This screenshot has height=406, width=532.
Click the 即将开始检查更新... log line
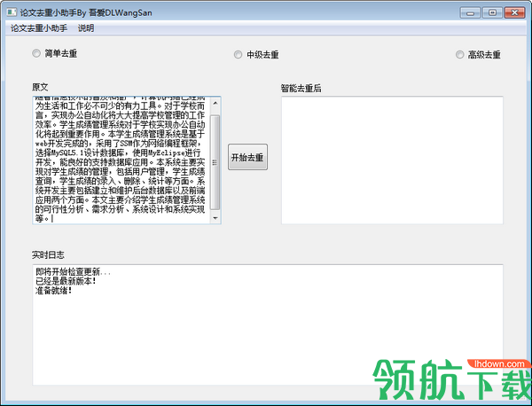[73, 271]
